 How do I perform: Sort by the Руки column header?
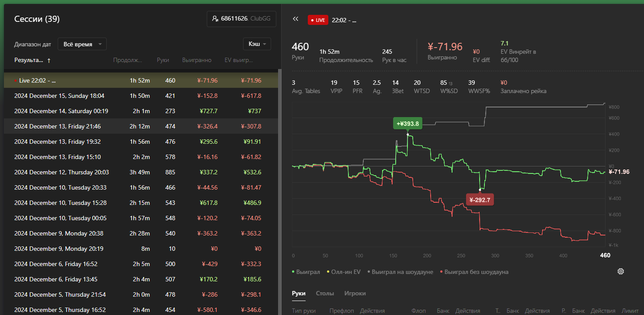pos(163,60)
